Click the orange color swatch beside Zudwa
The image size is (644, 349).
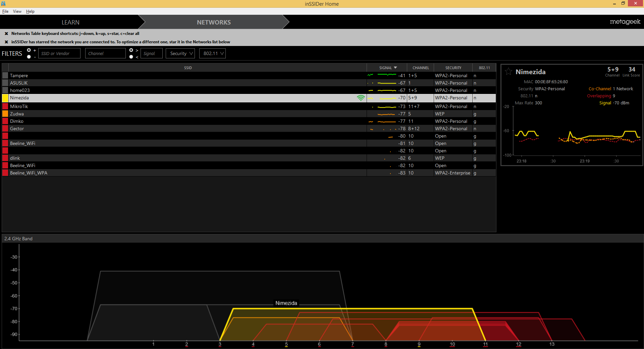(x=5, y=114)
